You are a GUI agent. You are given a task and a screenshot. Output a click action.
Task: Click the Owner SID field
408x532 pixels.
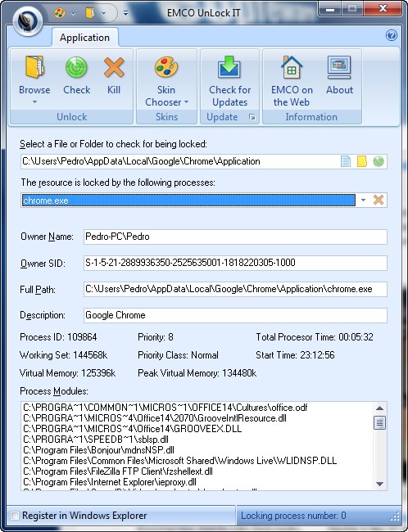point(235,263)
